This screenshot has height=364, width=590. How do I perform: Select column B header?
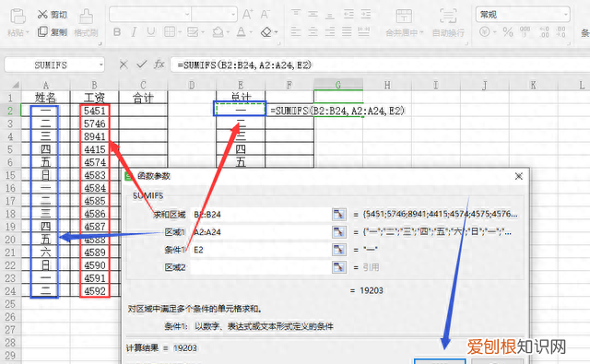pos(94,85)
